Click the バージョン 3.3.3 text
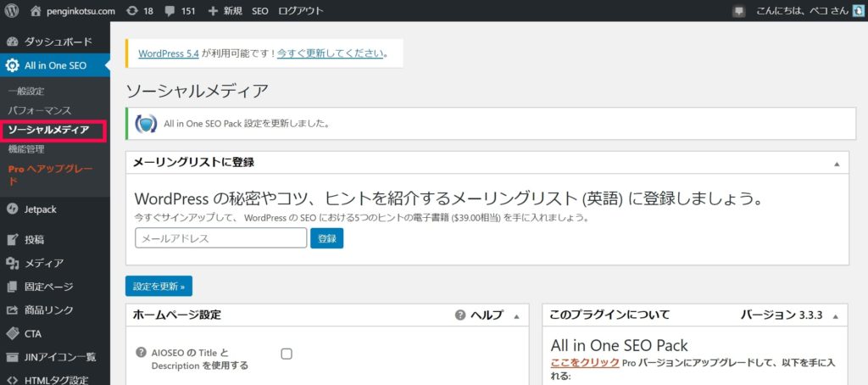 [x=782, y=315]
